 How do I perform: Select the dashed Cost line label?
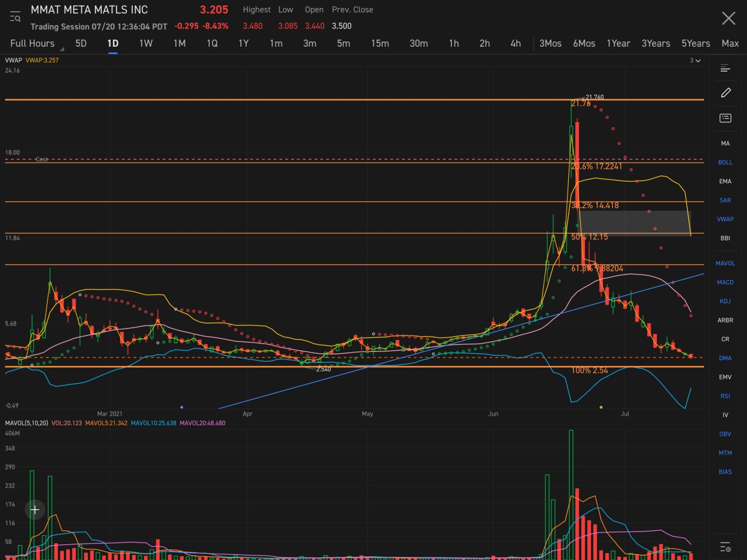[42, 160]
